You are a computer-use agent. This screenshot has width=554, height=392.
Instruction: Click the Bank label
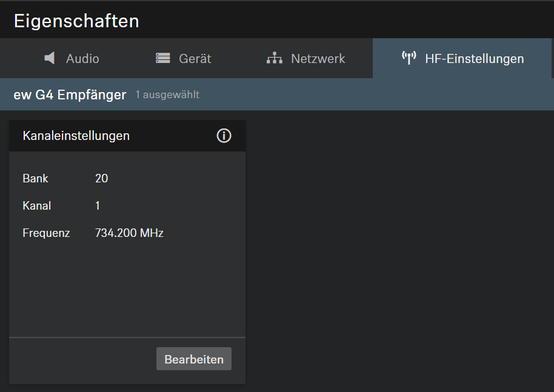pos(35,179)
